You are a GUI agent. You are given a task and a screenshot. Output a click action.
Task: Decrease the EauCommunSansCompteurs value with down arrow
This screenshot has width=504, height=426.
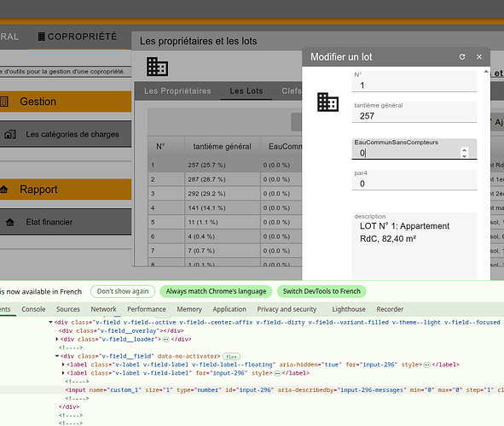click(x=464, y=156)
